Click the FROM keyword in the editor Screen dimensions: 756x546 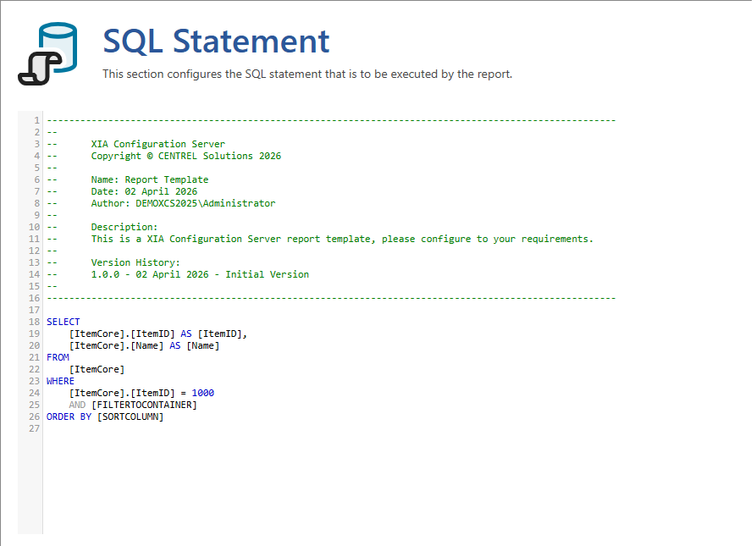click(x=58, y=357)
